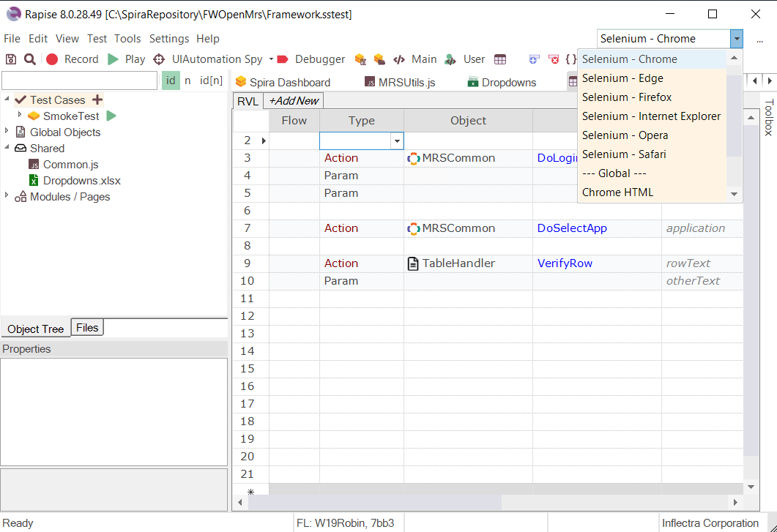Expand the Modules / Pages tree node
The width and height of the screenshot is (777, 532).
(x=7, y=196)
